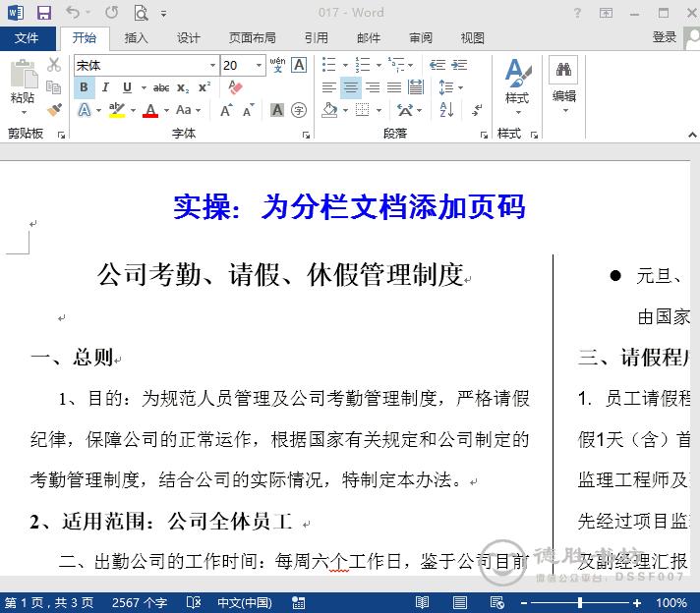
Task: Toggle Bold formatting
Action: point(84,87)
